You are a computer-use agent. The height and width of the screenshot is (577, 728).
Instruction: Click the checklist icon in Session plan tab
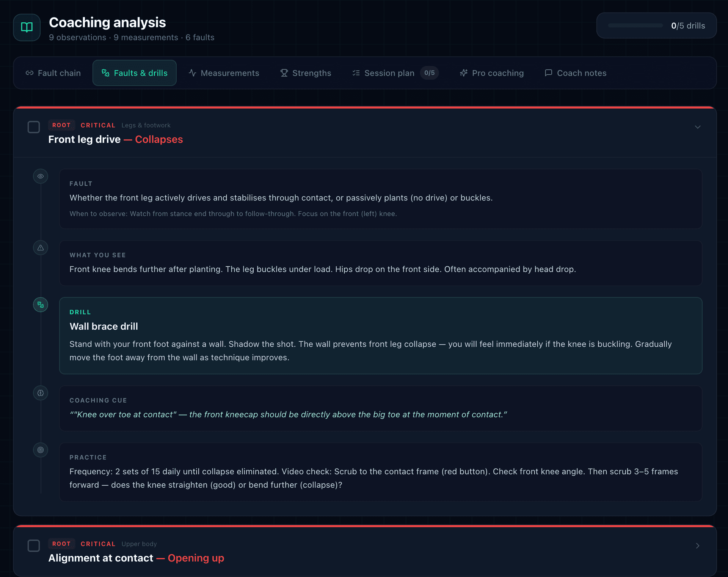coord(356,73)
